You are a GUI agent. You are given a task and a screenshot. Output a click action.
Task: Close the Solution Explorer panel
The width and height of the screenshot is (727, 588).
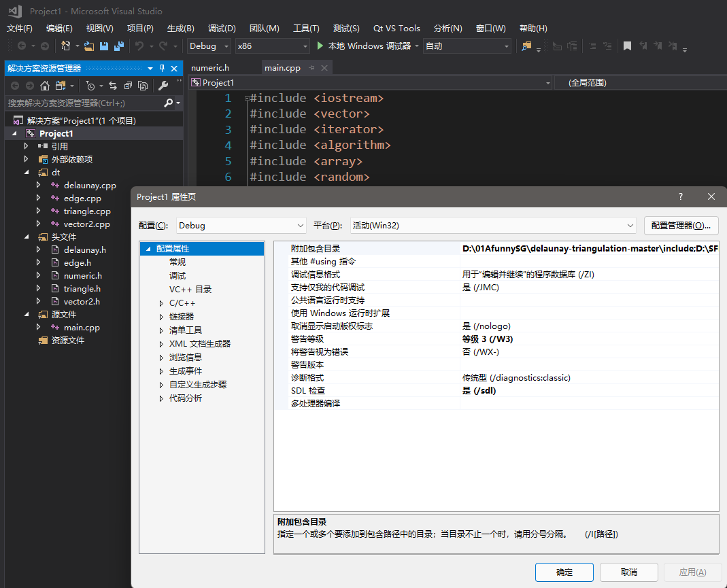pyautogui.click(x=174, y=69)
